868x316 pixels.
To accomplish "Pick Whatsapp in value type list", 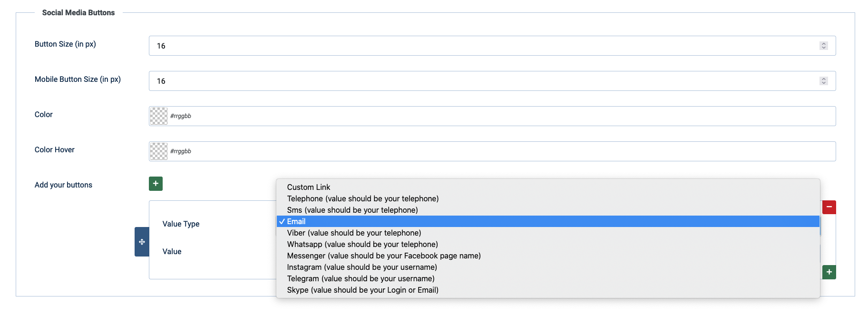I will [362, 245].
